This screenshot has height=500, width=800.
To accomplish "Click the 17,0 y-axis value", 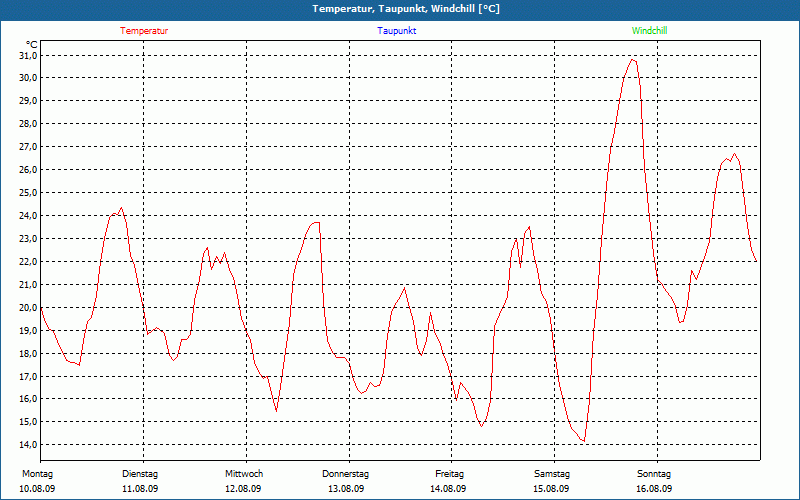I will coord(29,376).
